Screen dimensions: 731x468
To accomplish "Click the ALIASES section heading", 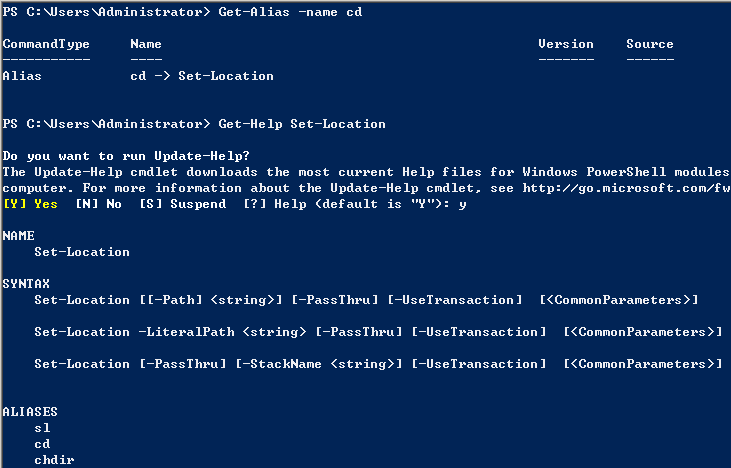I will [x=30, y=412].
